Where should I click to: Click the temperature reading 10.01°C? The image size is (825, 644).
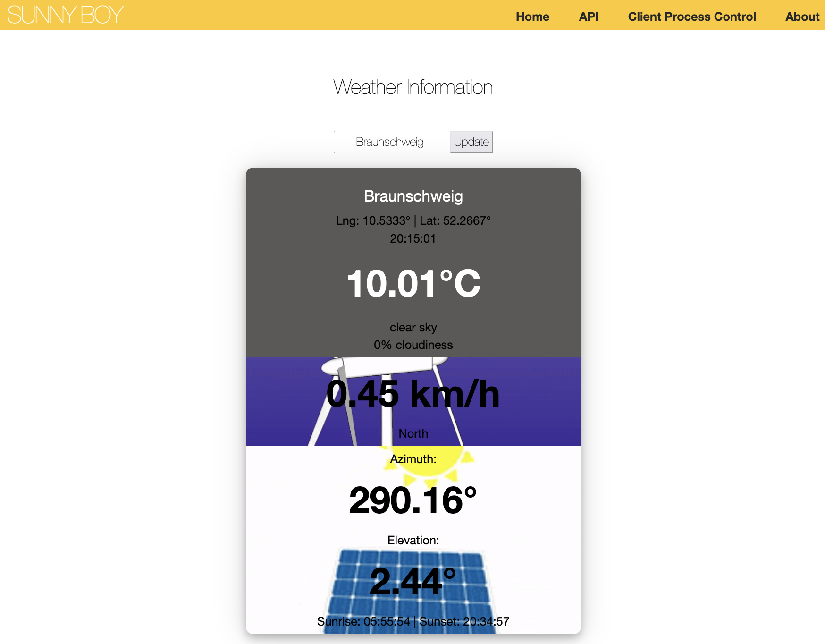coord(413,283)
